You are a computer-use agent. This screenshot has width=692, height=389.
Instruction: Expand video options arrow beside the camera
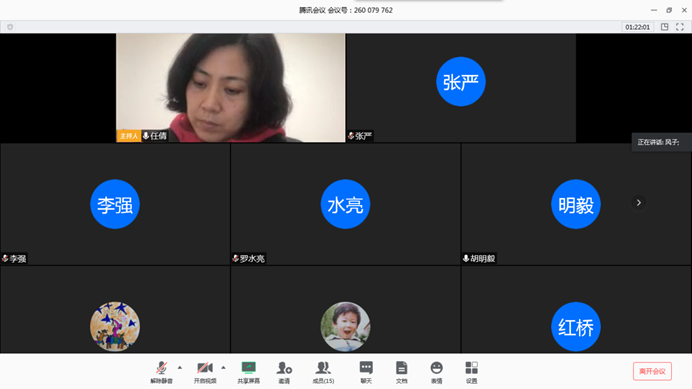click(223, 367)
